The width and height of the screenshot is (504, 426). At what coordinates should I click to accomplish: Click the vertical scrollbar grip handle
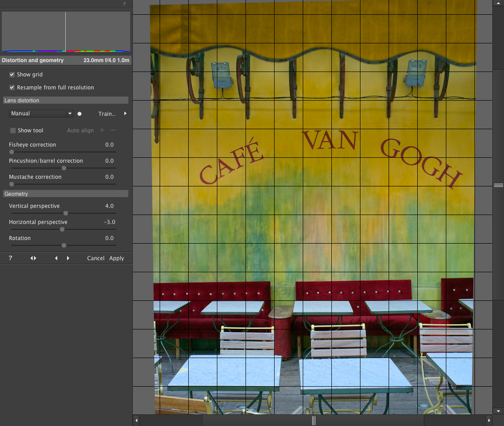point(499,186)
